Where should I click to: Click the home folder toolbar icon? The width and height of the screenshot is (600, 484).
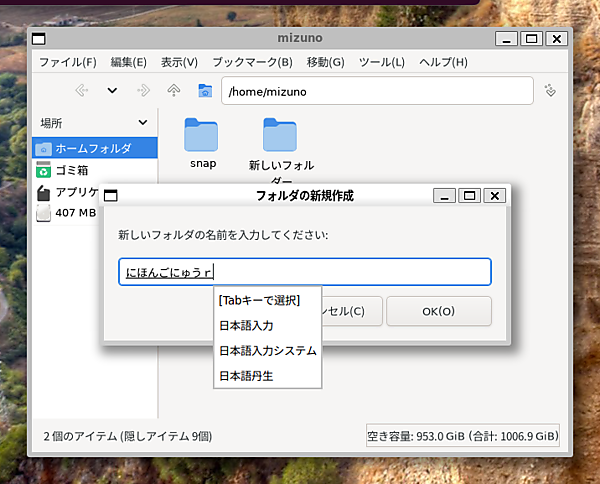[x=205, y=91]
